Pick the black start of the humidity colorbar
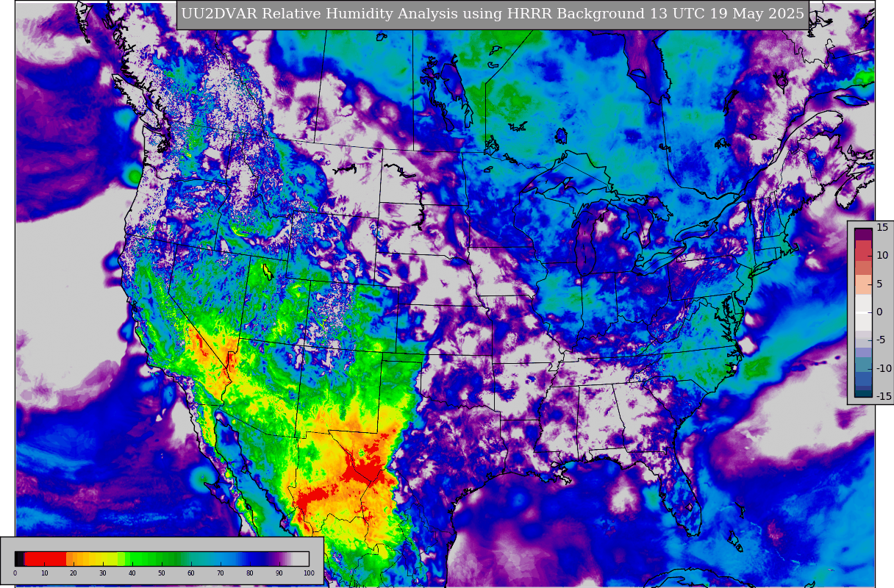The width and height of the screenshot is (894, 588). coord(20,558)
